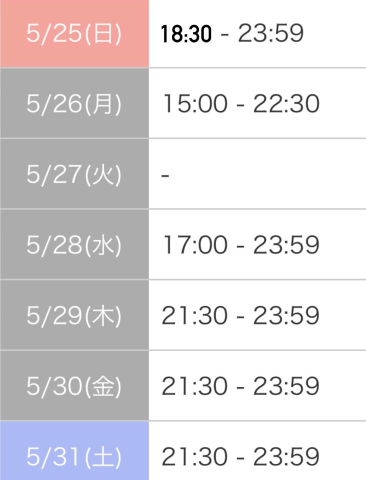
Task: Select the 5/25(日) date cell
Action: [74, 33]
